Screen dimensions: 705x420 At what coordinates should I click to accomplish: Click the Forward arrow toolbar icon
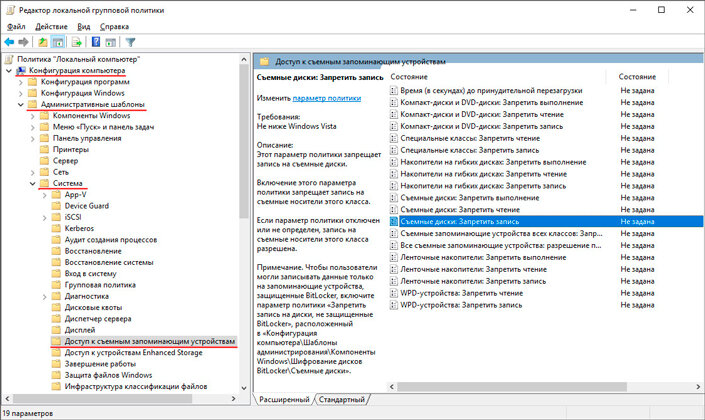point(23,42)
